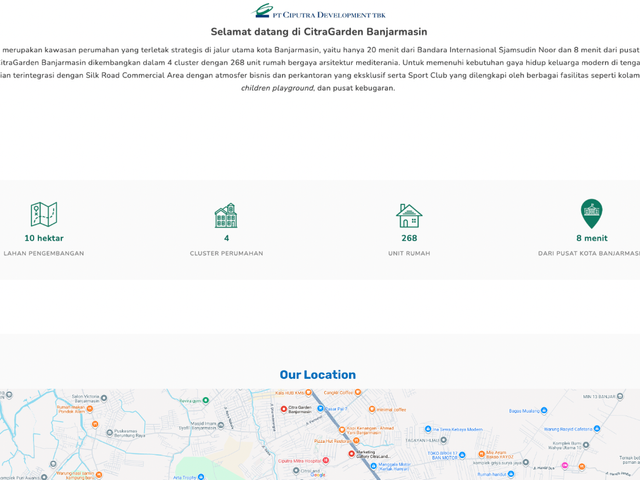
Task: Select the Rumah handut blue map pin
Action: (511, 474)
